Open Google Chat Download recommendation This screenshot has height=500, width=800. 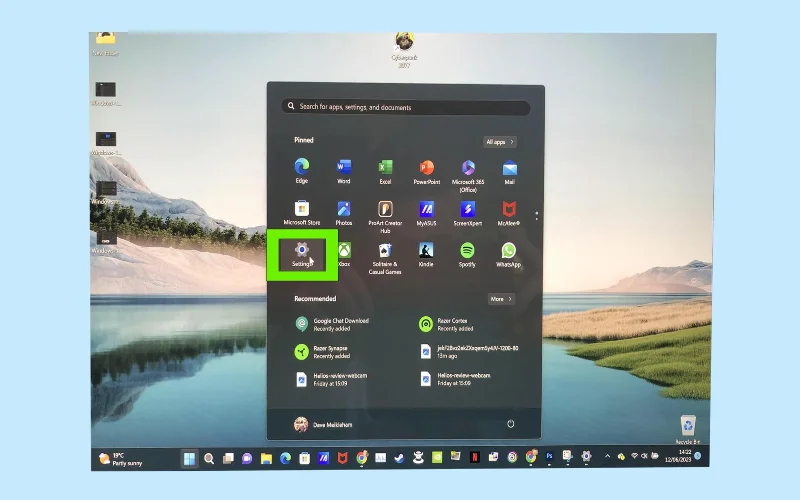click(x=333, y=324)
